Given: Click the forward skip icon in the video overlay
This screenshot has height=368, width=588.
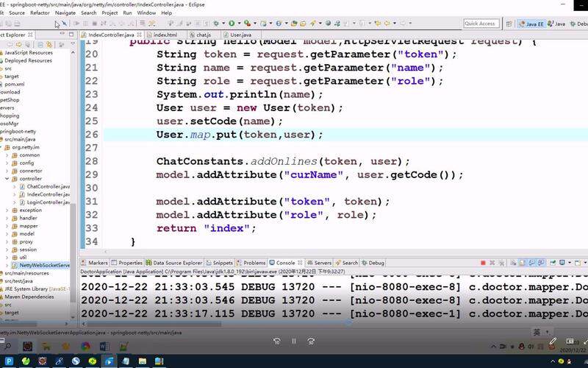Looking at the screenshot, I should click(x=311, y=341).
